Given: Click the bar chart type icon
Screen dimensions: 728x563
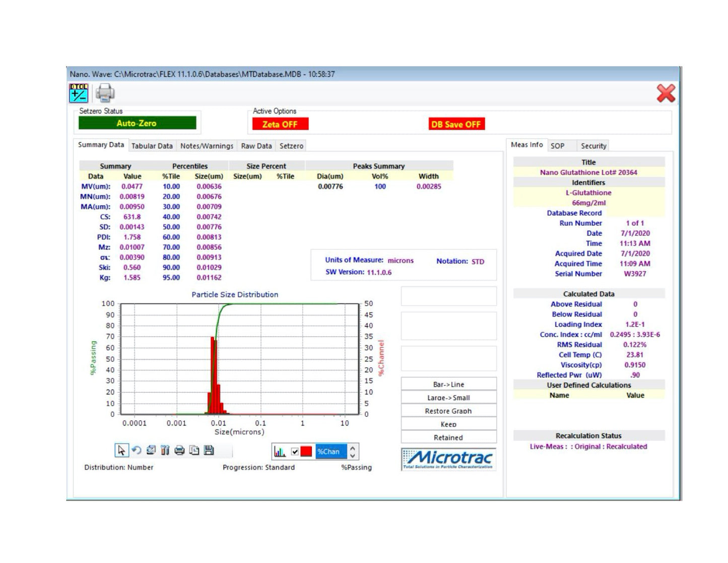Looking at the screenshot, I should pos(280,452).
